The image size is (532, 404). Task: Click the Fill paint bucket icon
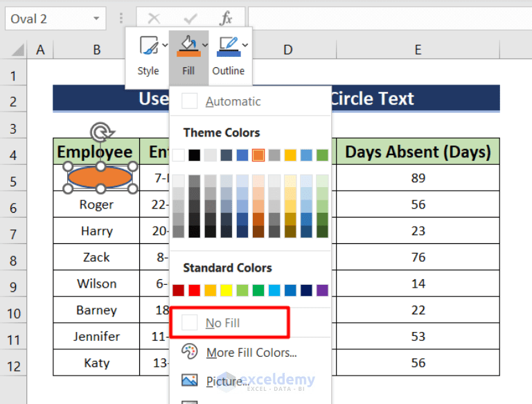click(188, 46)
